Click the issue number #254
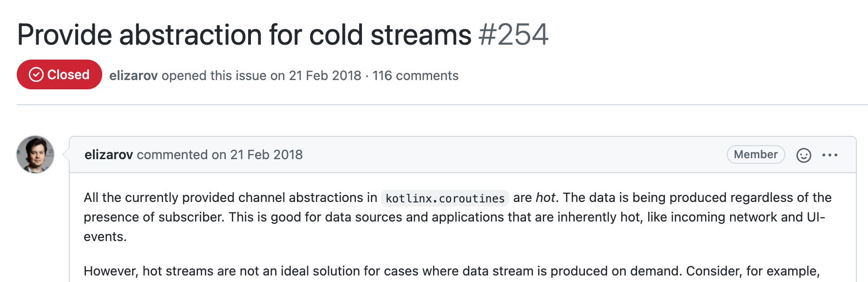Viewport: 868px width, 282px height. [513, 35]
